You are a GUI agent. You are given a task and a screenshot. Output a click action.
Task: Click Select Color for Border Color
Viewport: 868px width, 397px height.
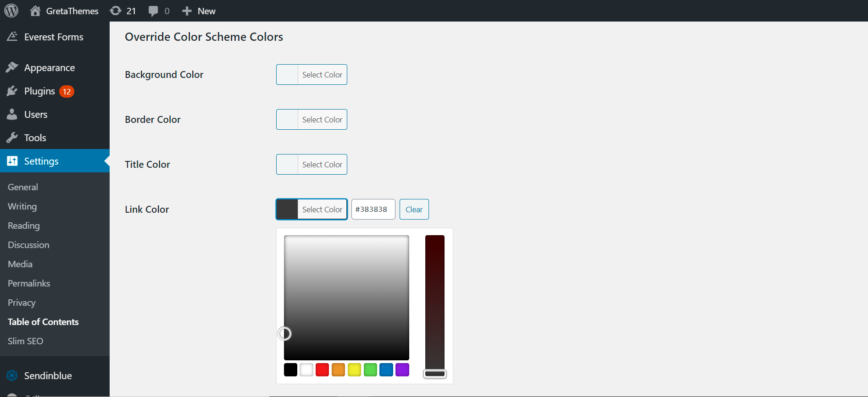(312, 120)
